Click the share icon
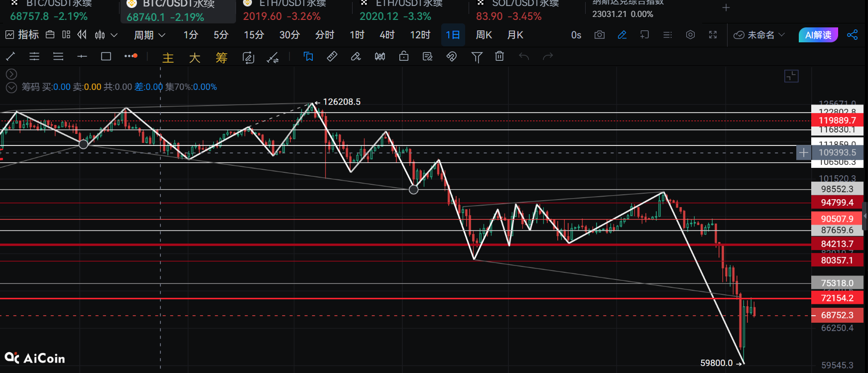Viewport: 868px width, 373px height. click(853, 35)
